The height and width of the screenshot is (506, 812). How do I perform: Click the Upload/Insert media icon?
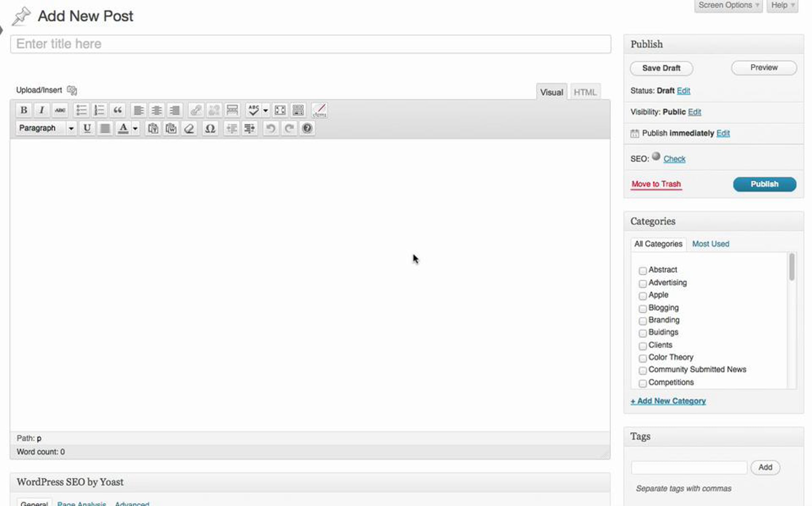click(x=72, y=90)
